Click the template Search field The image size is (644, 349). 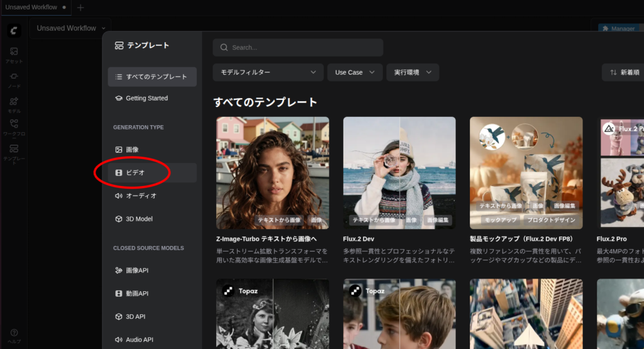(298, 48)
